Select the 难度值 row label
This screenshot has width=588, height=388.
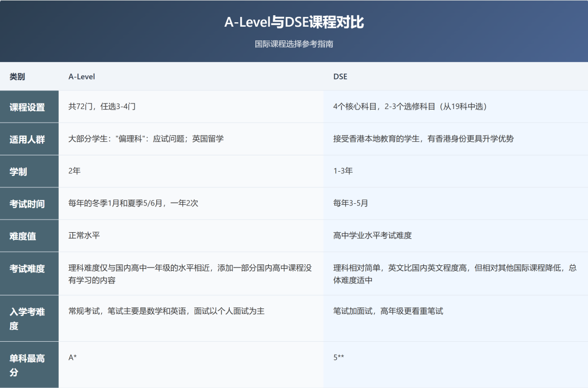(x=29, y=236)
